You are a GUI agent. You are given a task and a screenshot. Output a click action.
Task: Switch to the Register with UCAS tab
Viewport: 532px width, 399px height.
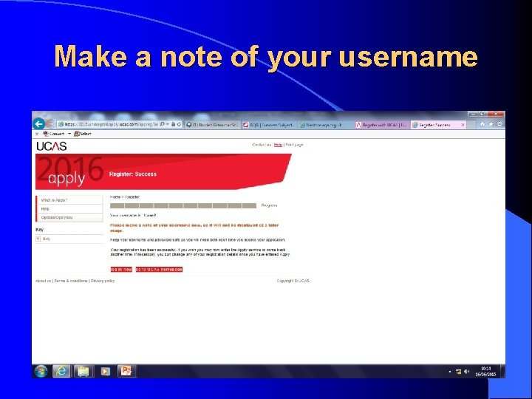pyautogui.click(x=383, y=125)
